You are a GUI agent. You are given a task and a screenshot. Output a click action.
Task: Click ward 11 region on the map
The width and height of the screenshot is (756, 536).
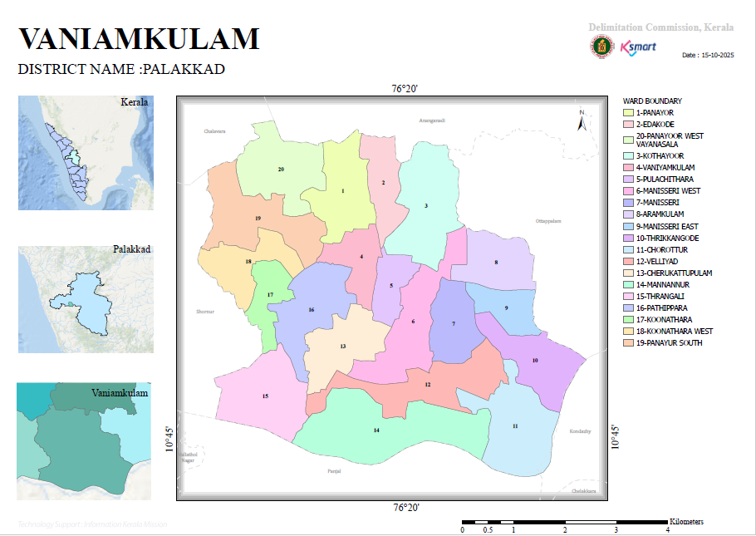coord(515,426)
